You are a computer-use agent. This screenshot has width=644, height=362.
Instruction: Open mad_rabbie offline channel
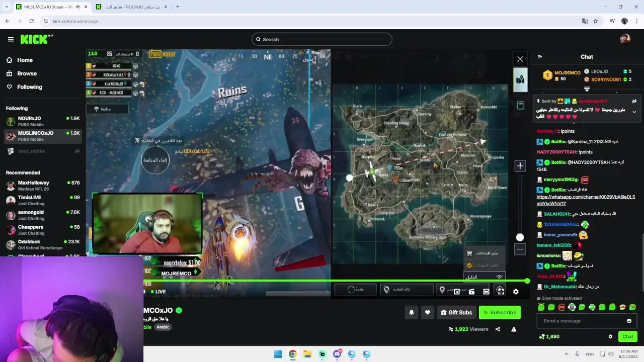43,151
